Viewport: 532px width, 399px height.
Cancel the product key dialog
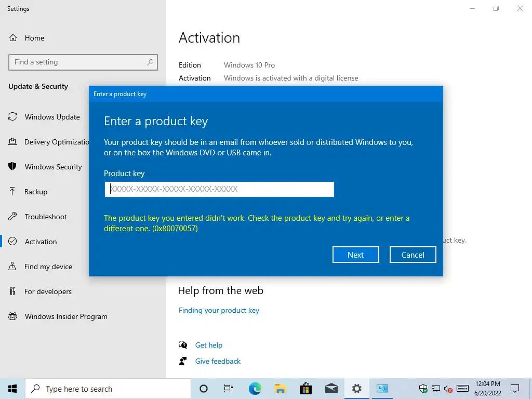[413, 255]
